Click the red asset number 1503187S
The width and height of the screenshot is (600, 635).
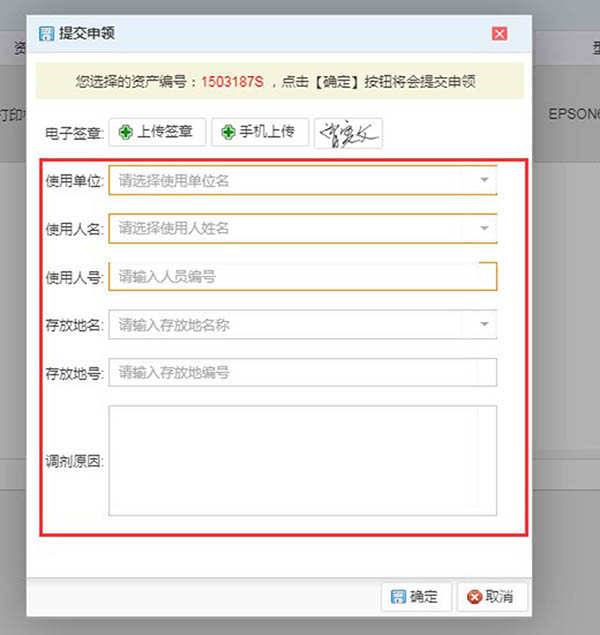pos(232,81)
